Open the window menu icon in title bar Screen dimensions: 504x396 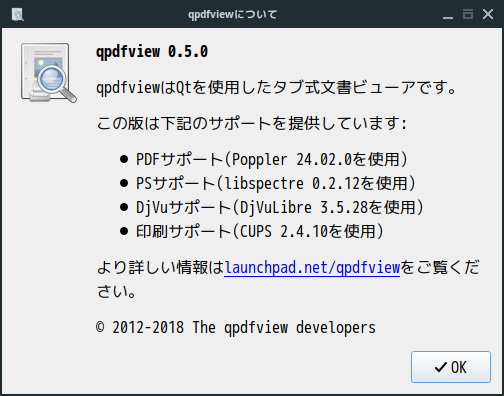[17, 14]
